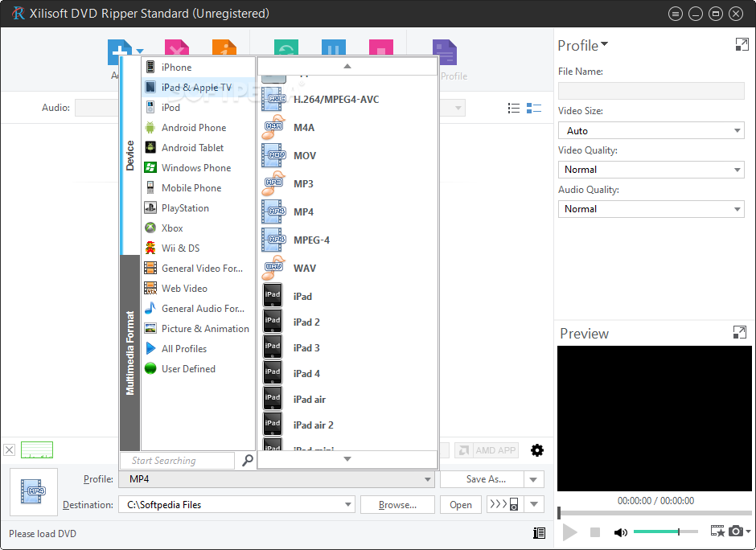Open the log list icon in status bar
Screen dimensions: 756x550
pos(539,532)
